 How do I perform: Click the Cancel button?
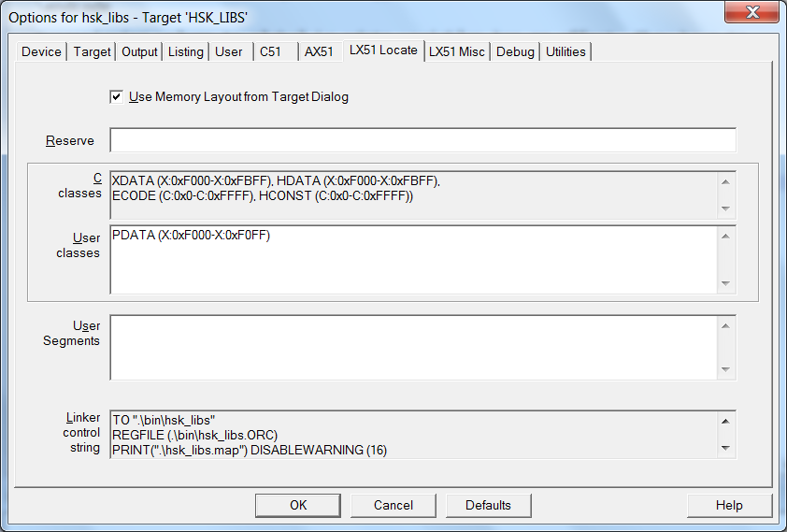pos(393,506)
